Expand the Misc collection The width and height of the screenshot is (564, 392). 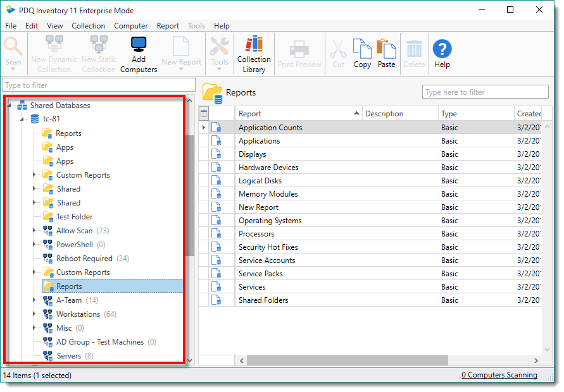[35, 328]
